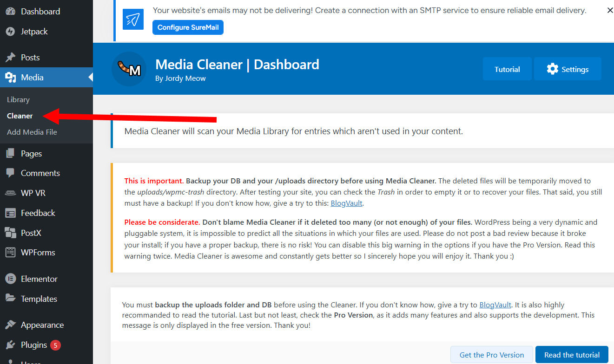Click the SureMail paper plane icon
614x364 pixels.
point(133,19)
